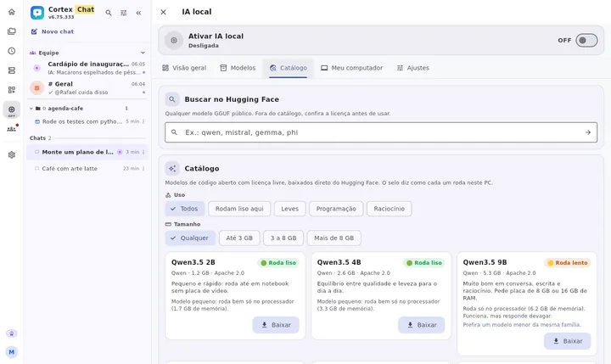Collapse the agenda-cafe folder chevron
611x364 pixels.
pos(31,109)
